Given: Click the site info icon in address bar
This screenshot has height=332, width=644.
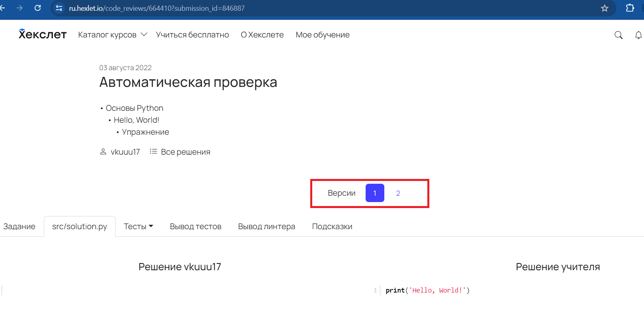Looking at the screenshot, I should click(59, 8).
